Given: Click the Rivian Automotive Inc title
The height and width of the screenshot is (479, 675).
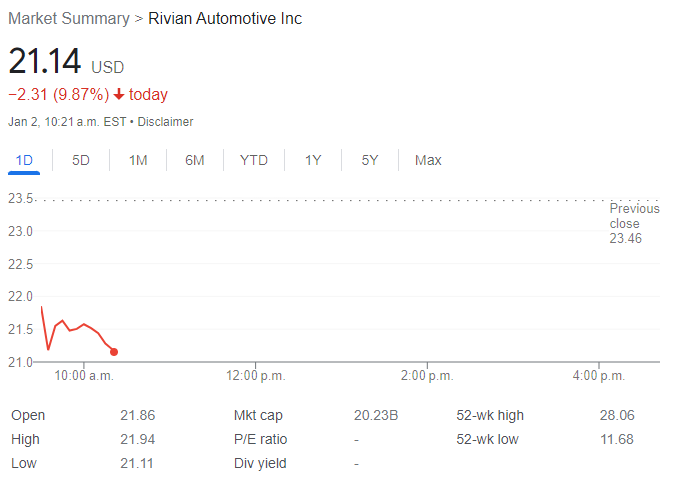Looking at the screenshot, I should [225, 19].
